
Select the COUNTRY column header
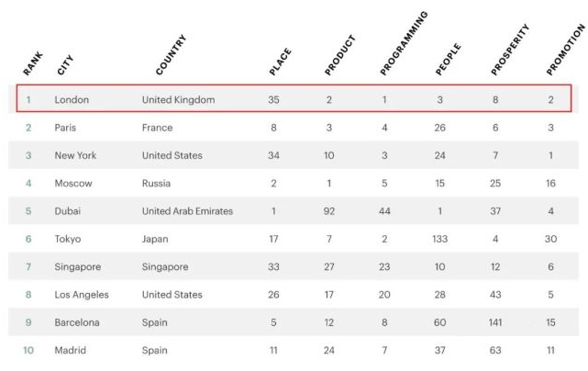(x=171, y=55)
